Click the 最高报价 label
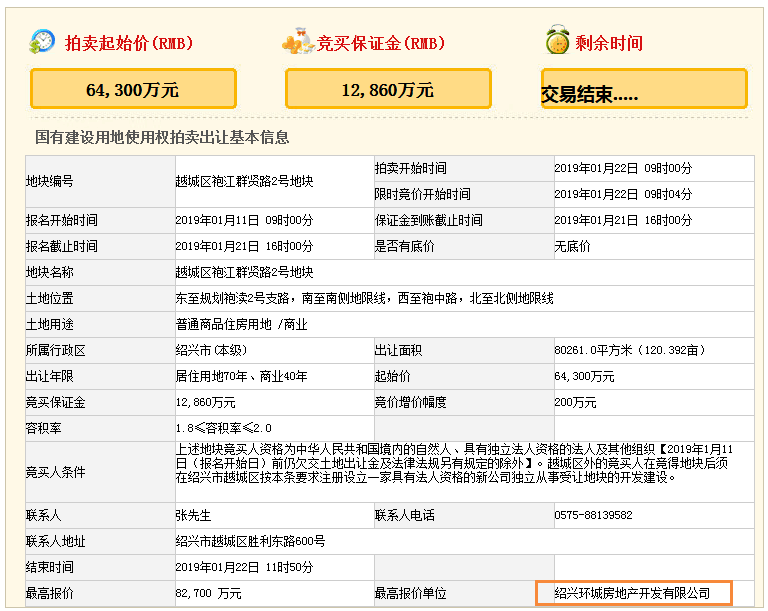The height and width of the screenshot is (611, 768). click(x=49, y=593)
